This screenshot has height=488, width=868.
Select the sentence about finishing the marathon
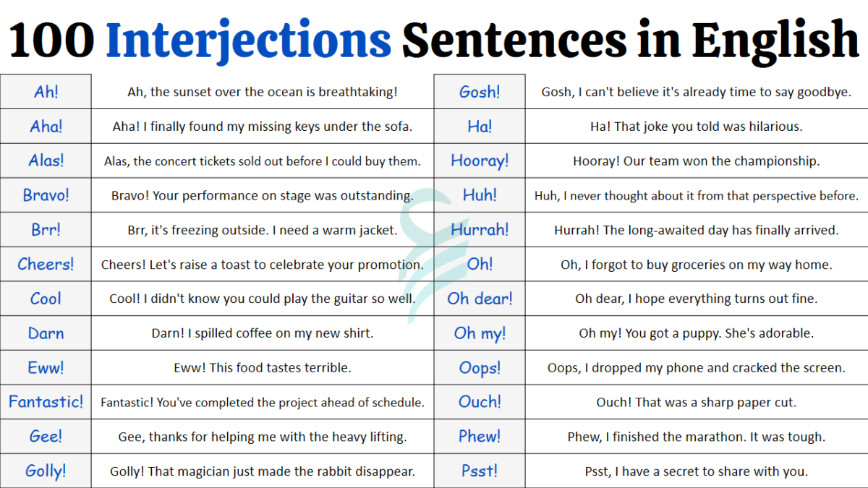point(696,437)
